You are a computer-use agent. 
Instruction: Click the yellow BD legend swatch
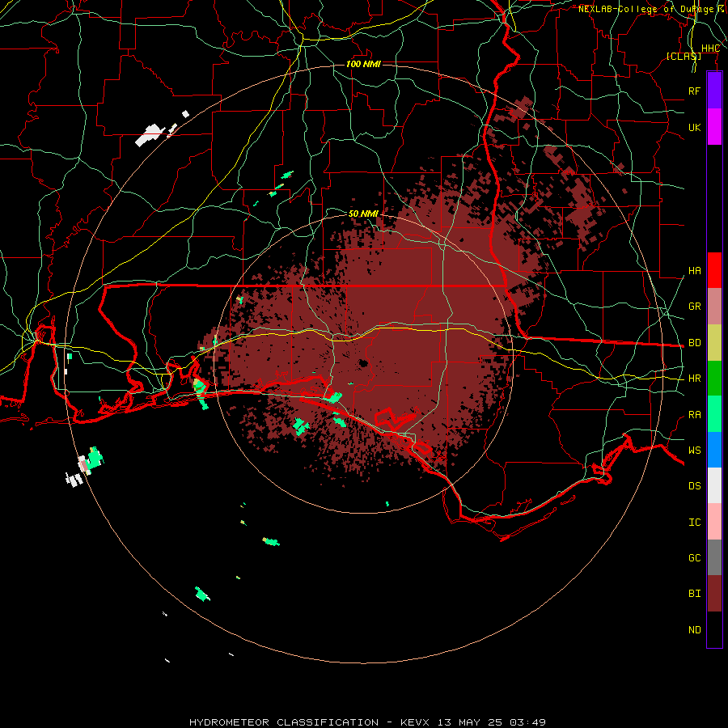[x=714, y=343]
